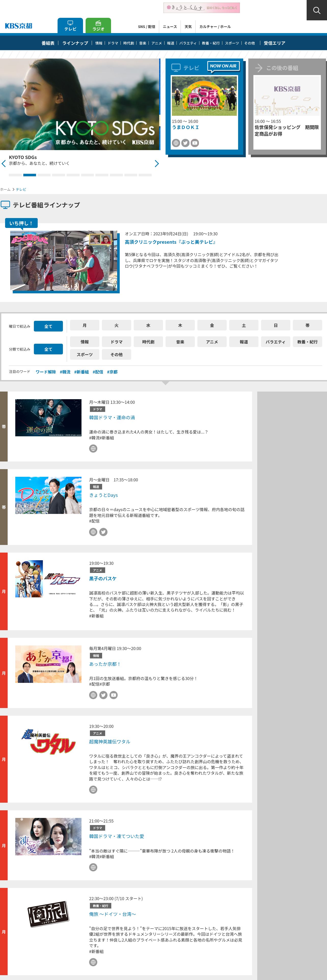Select #京都 tag in 注目のワード row
Viewport: 327px width, 980px height.
click(x=112, y=372)
